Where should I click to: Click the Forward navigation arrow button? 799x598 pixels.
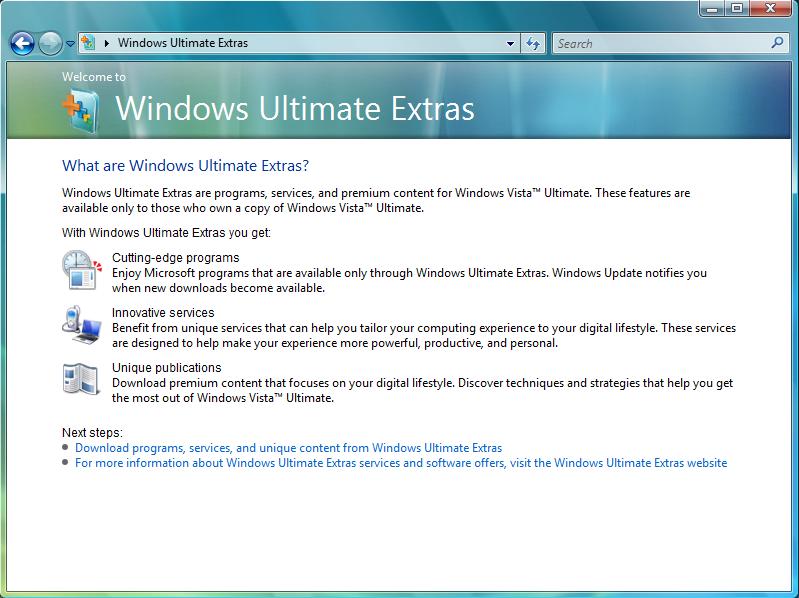click(50, 43)
